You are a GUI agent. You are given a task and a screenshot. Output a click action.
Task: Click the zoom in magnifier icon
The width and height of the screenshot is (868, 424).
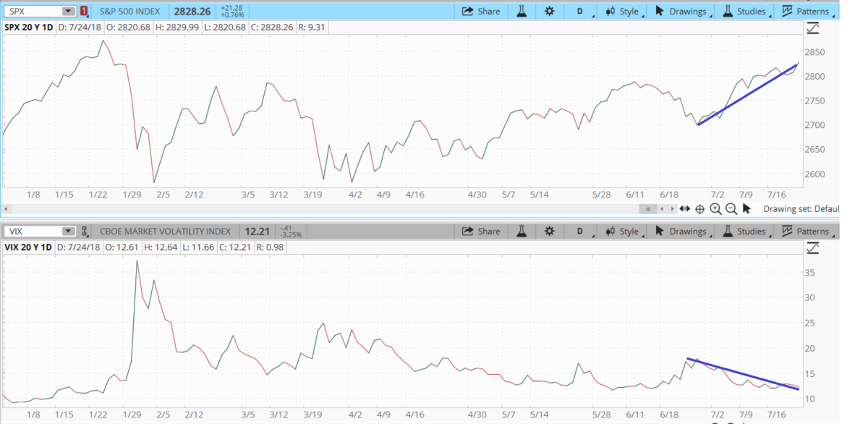715,209
